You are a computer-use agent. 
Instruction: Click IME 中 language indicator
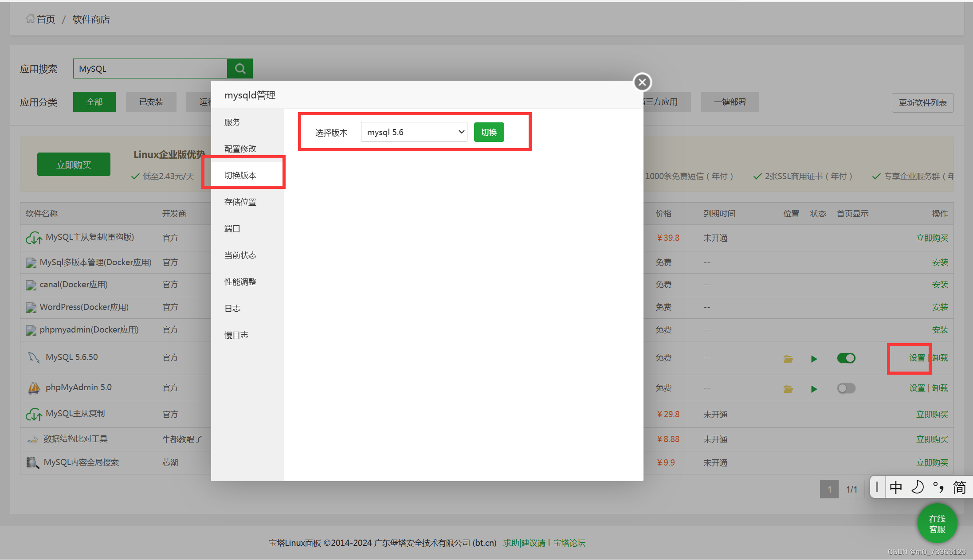coord(896,487)
